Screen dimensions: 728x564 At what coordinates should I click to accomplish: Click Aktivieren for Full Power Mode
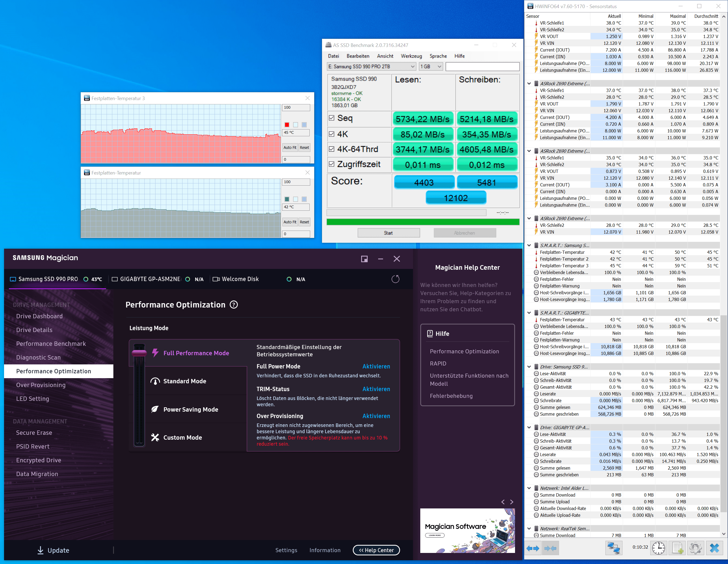point(376,366)
